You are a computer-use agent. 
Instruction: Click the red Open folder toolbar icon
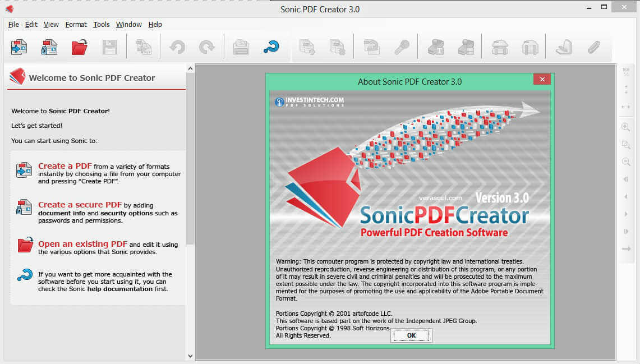80,47
